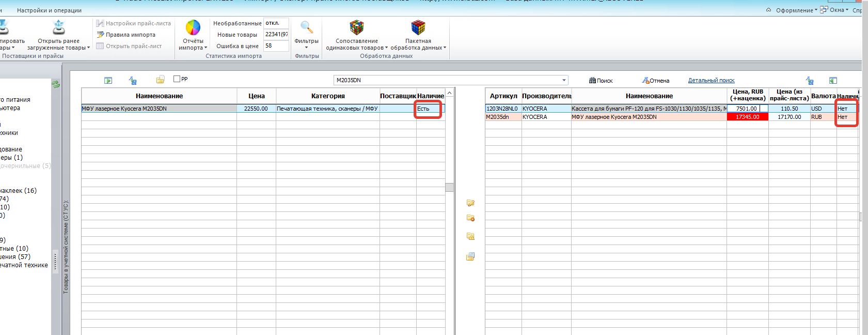Open 'Детальный поиск' link
Image resolution: width=868 pixels, height=335 pixels.
click(711, 81)
